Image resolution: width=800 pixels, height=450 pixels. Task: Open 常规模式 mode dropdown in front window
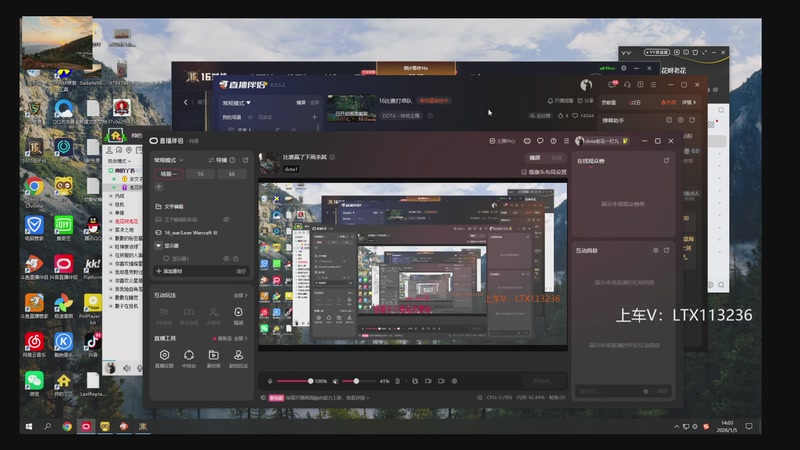click(x=169, y=160)
